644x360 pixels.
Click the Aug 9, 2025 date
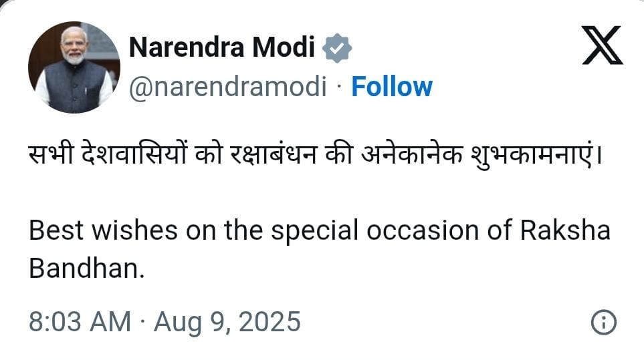(227, 323)
